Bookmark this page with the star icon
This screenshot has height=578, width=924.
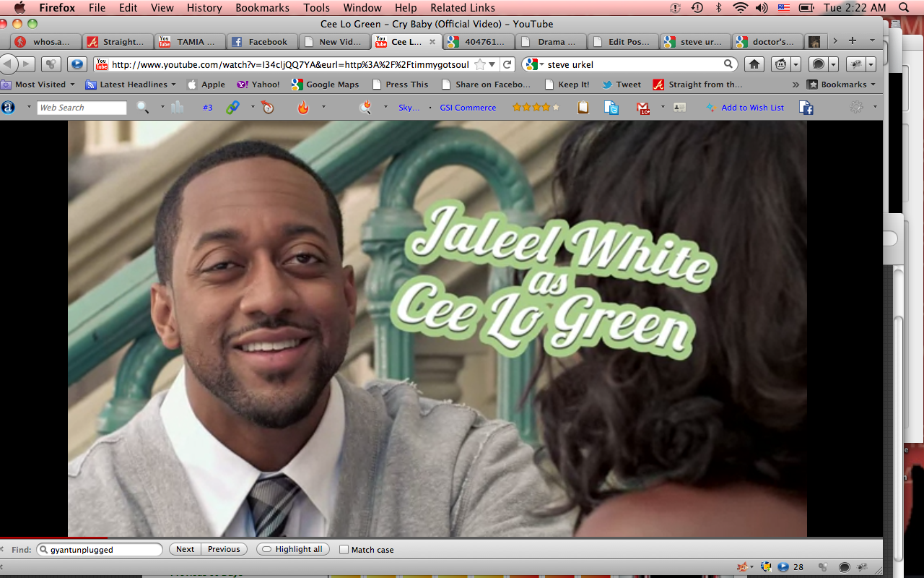480,64
